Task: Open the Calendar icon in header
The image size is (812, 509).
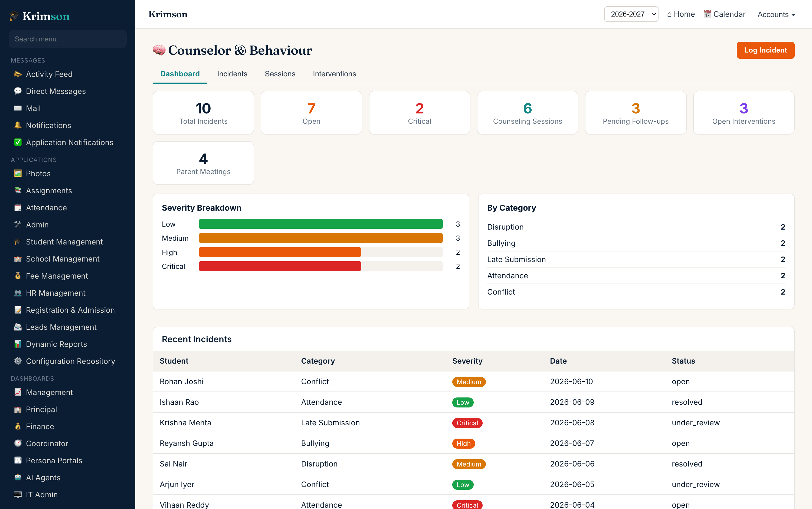Action: point(707,14)
